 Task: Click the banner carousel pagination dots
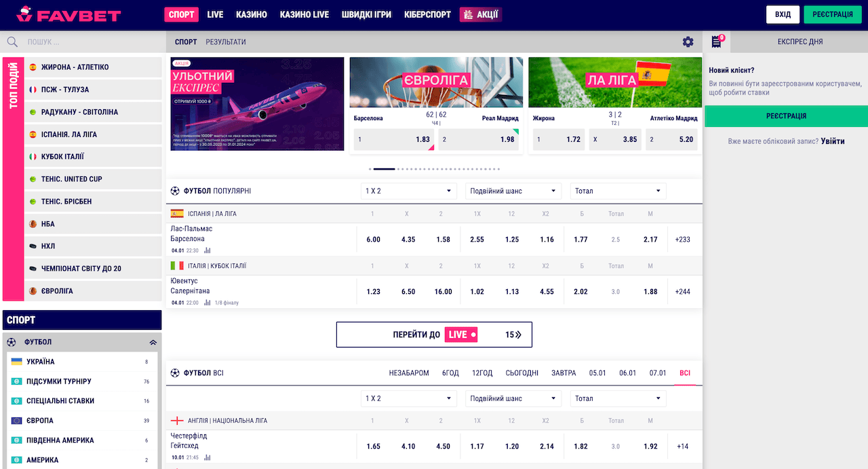[x=434, y=168]
